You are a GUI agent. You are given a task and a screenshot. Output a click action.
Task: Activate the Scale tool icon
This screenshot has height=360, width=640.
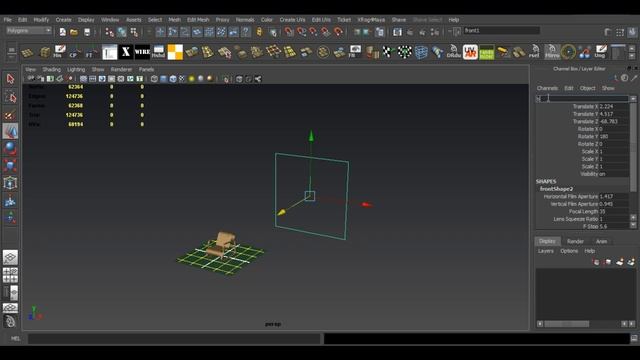tap(10, 165)
